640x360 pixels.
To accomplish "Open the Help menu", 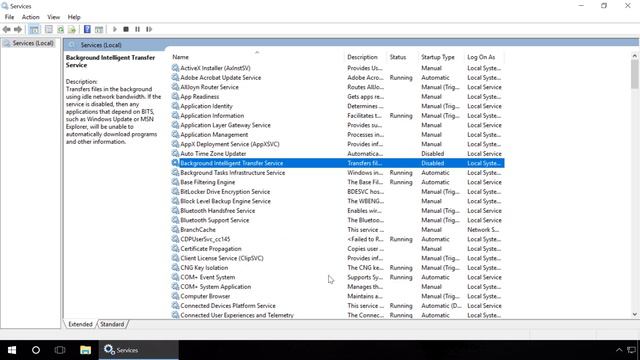I will tap(74, 17).
